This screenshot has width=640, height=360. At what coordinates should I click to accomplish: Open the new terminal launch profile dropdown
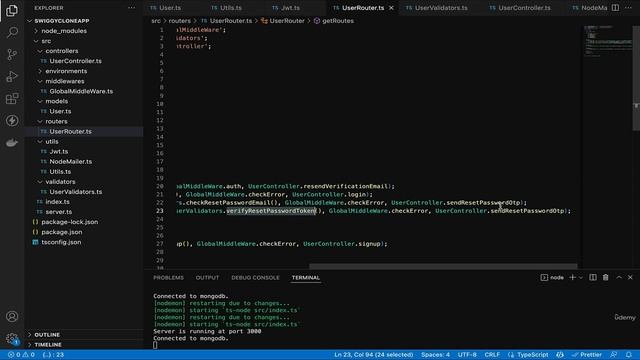(580, 278)
